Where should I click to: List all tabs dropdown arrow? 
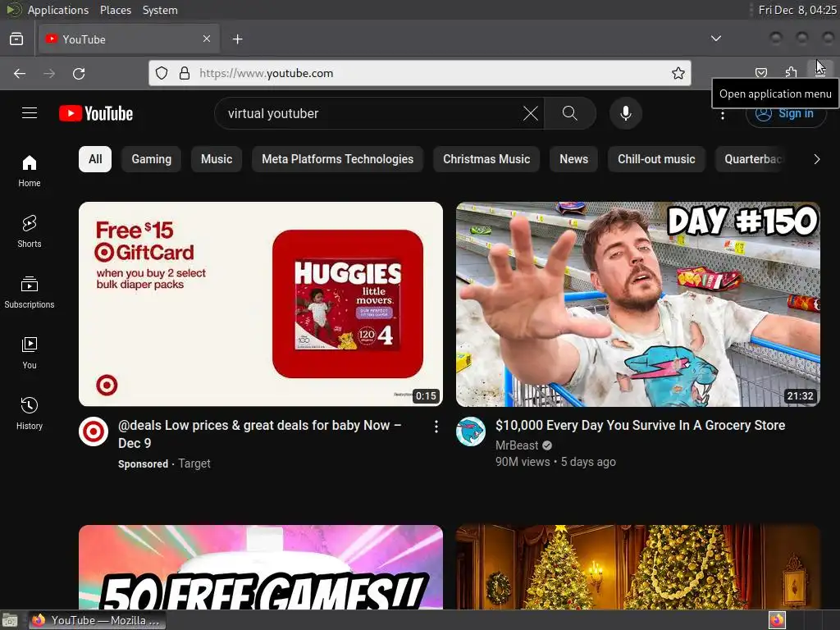pos(715,39)
